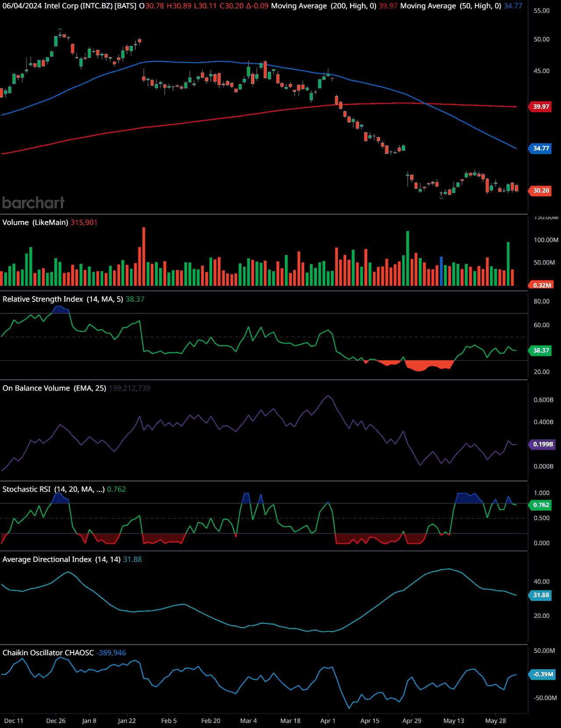
Task: Select the green 0.762 Stochastic RSI tag
Action: coord(541,505)
